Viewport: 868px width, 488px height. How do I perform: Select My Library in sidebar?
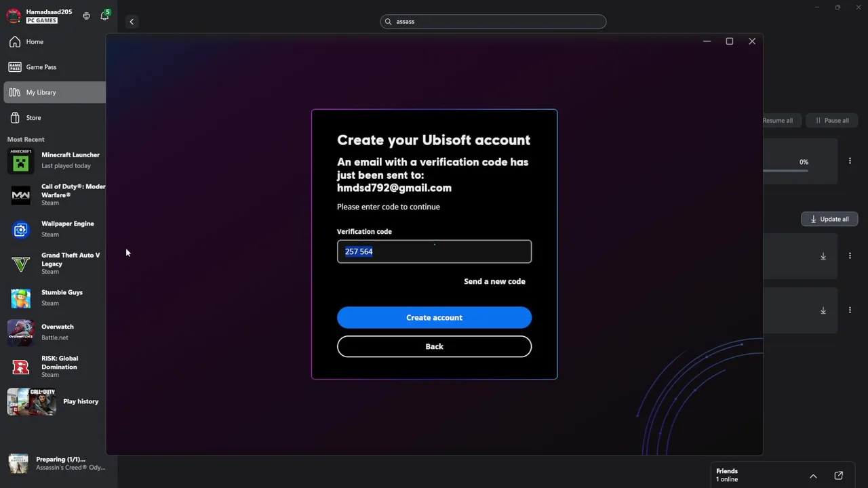[54, 92]
